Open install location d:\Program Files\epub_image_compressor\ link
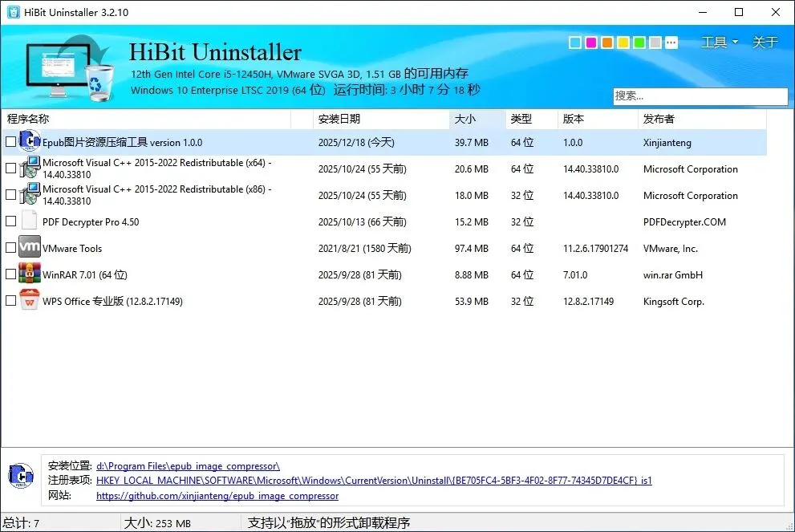Screen dimensions: 795x532 point(188,466)
